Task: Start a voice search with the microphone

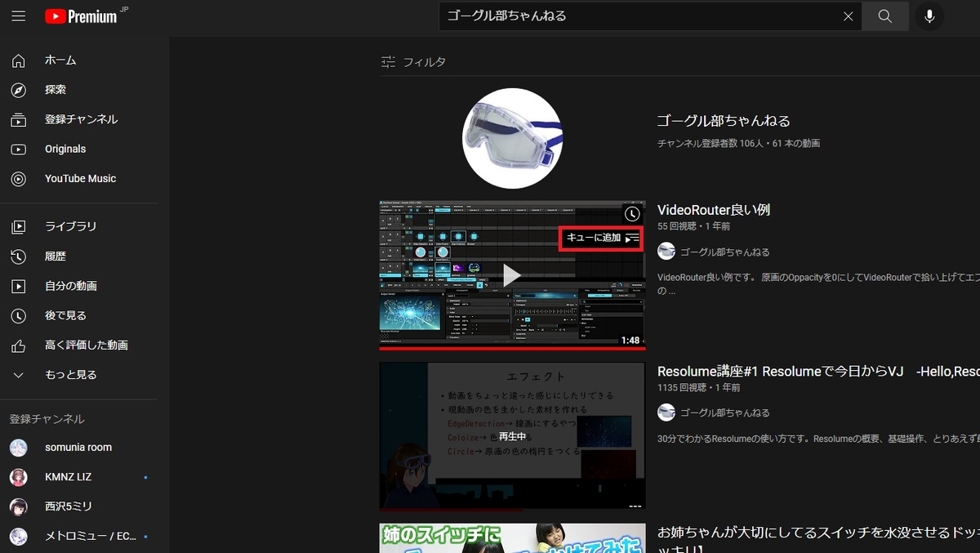Action: 929,16
